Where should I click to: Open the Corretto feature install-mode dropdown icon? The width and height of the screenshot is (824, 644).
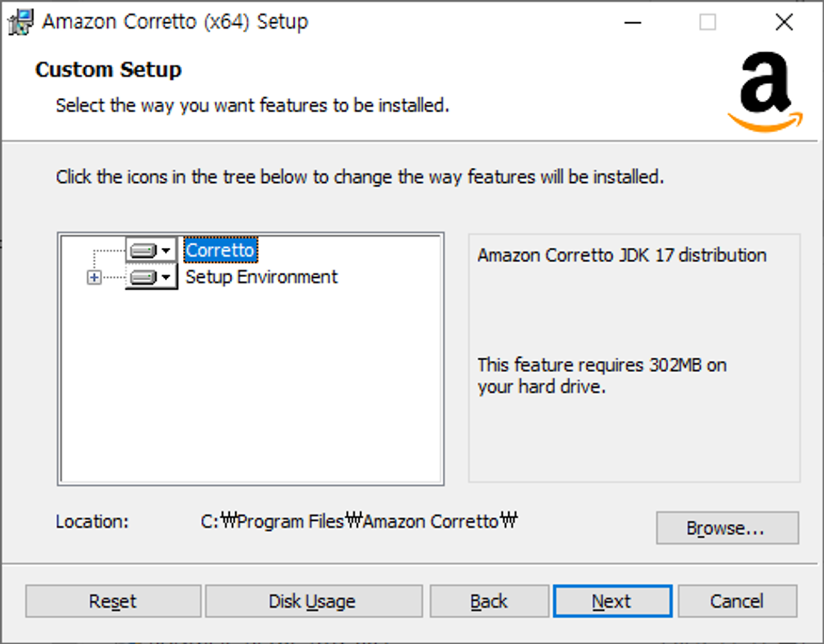[x=151, y=250]
